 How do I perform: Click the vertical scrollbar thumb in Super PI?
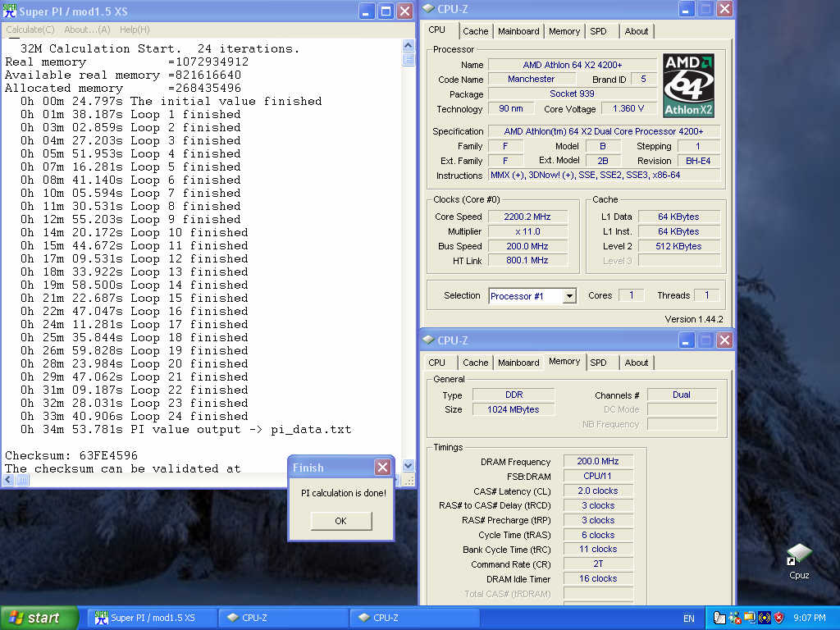click(409, 59)
